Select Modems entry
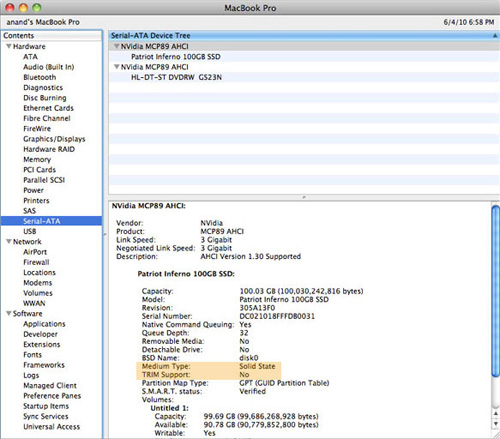This screenshot has width=500, height=439. click(38, 283)
